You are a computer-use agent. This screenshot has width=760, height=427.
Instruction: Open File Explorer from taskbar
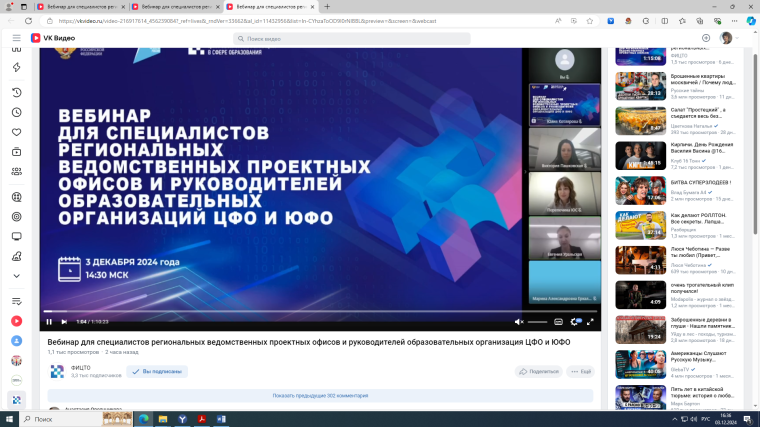(163, 419)
